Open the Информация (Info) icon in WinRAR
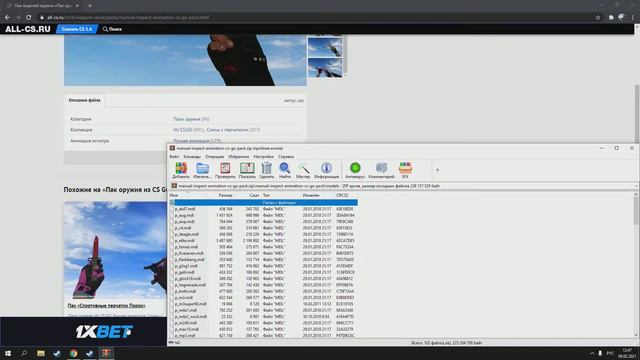 (x=326, y=168)
